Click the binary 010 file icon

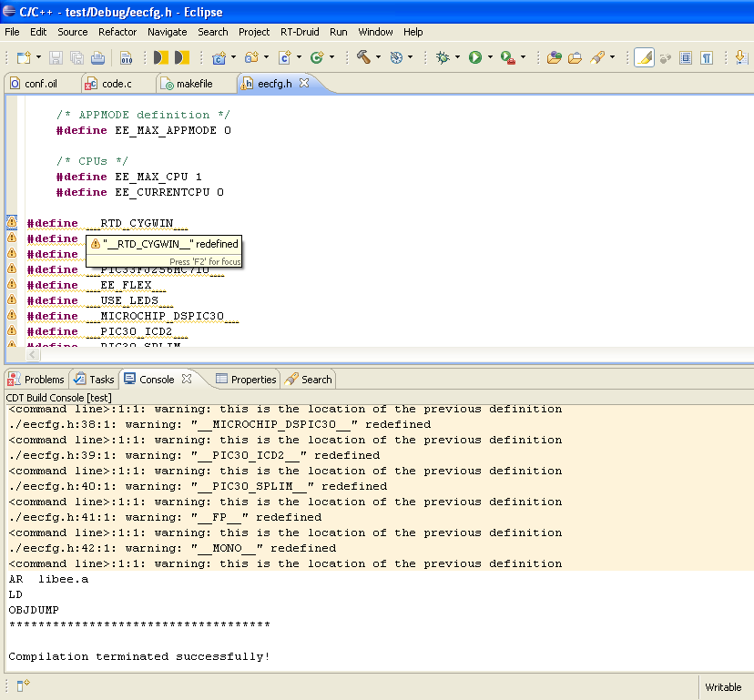126,57
